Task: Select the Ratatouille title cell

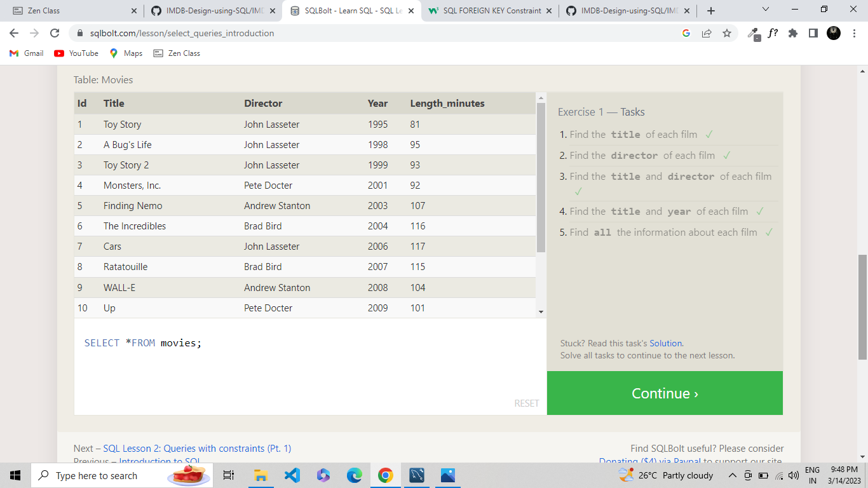Action: pos(125,267)
